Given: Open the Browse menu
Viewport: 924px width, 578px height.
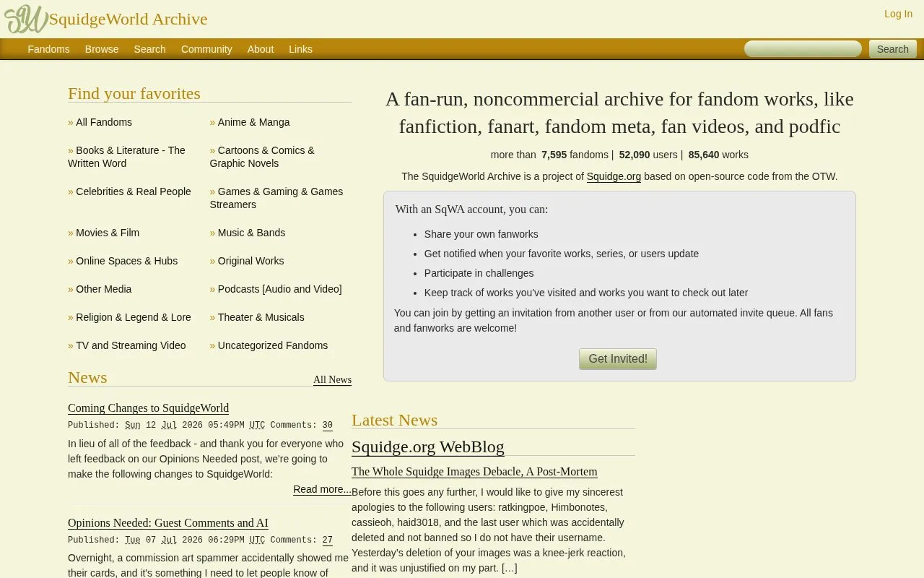Looking at the screenshot, I should tap(102, 49).
